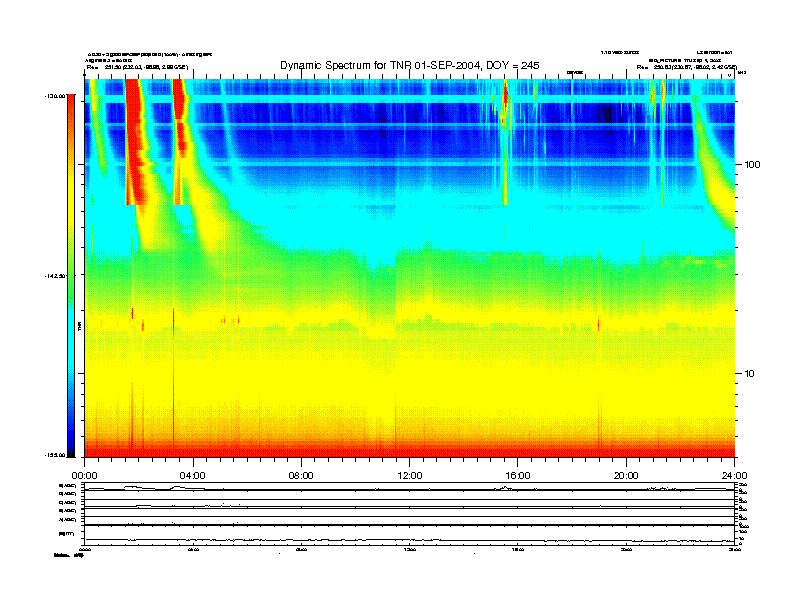
Task: Click the 24:00 time axis label
Action: [x=734, y=476]
